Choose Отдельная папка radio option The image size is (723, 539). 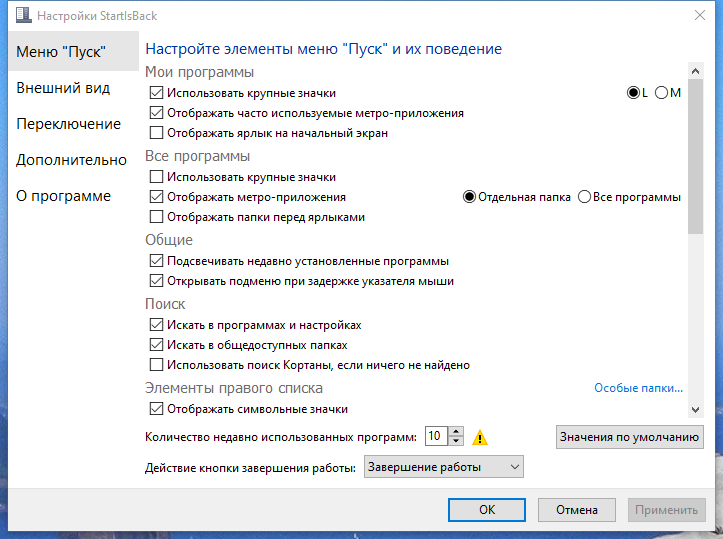pos(469,197)
